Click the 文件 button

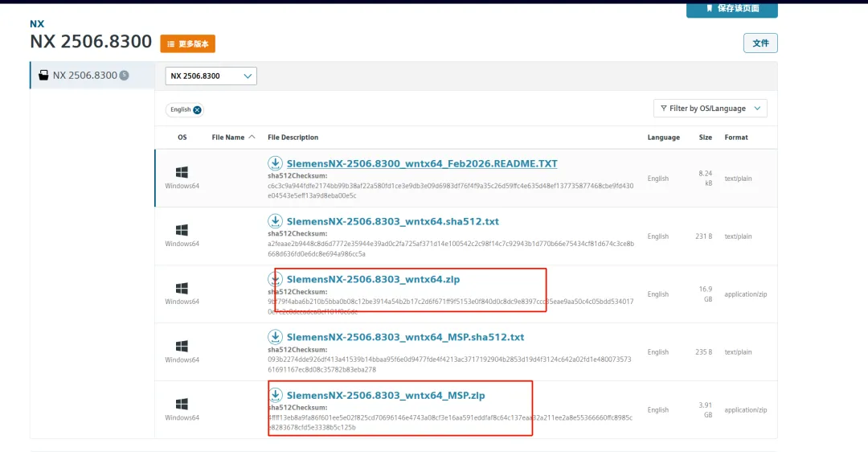[760, 43]
